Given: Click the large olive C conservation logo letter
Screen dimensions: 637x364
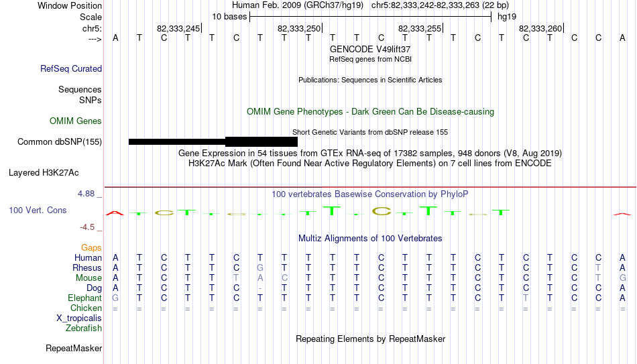Looking at the screenshot, I should [x=382, y=211].
